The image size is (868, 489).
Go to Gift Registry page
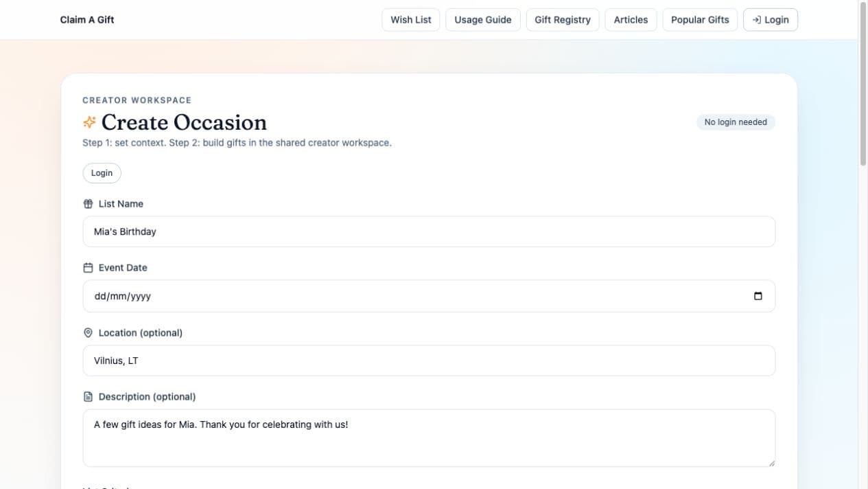tap(563, 20)
